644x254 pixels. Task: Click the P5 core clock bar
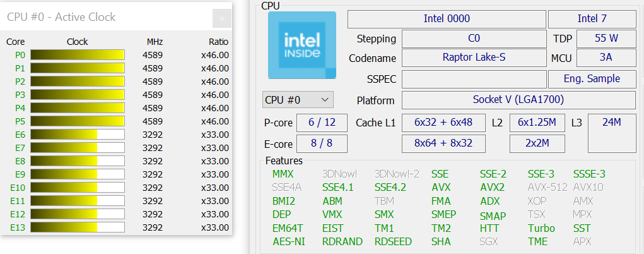(78, 121)
